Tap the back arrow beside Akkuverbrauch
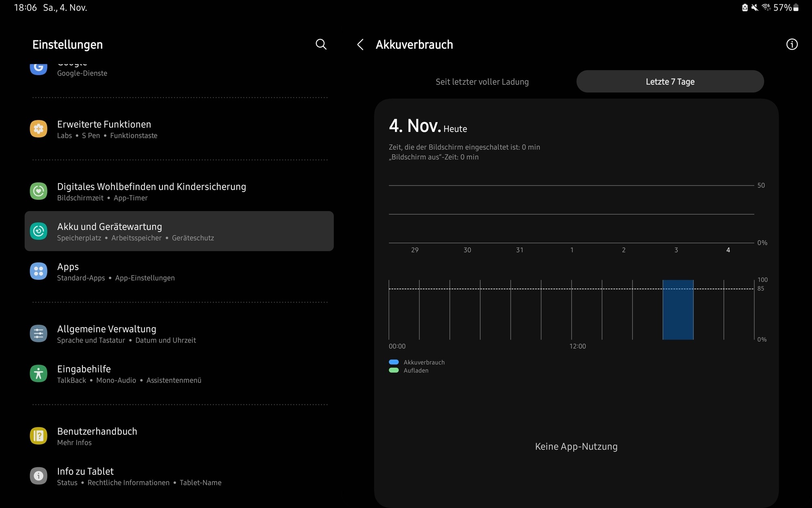812x508 pixels. (360, 44)
